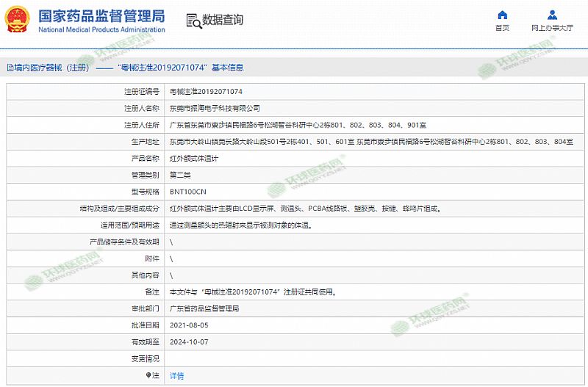Click the marker icon beside 注
The image size is (588, 387).
point(148,375)
